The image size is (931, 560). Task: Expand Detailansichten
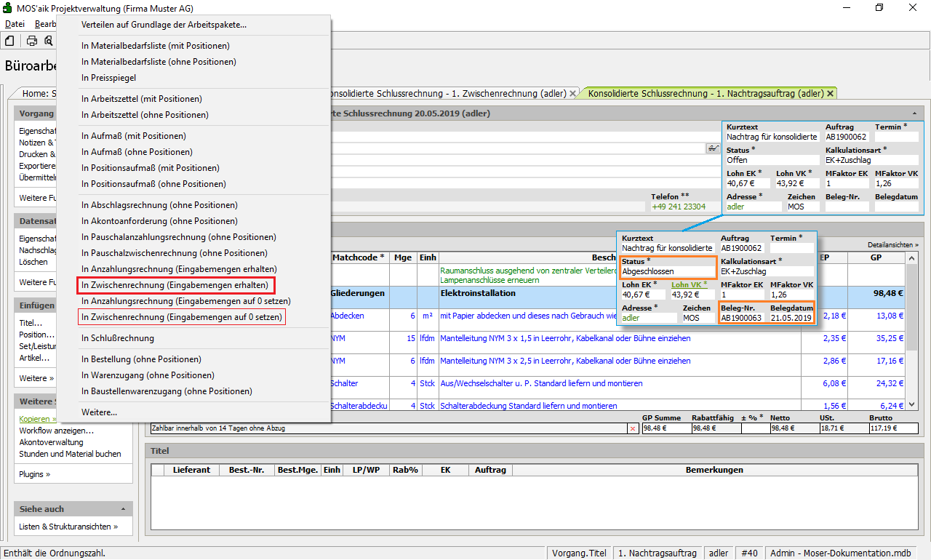pos(892,245)
